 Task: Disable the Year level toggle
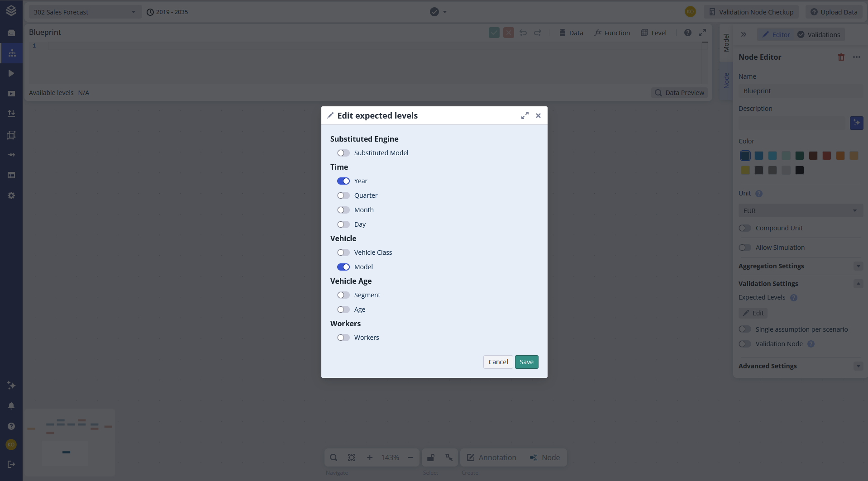coord(343,181)
